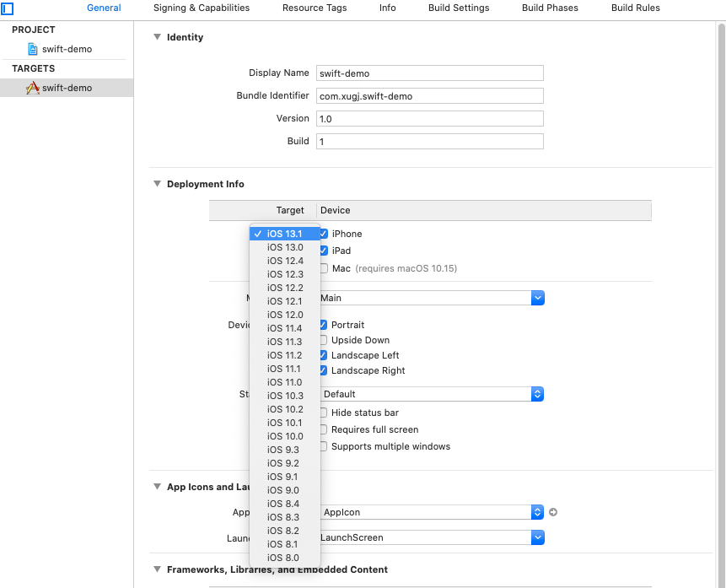Pick iOS 10.2 deployment target
The width and height of the screenshot is (726, 588).
(x=285, y=408)
